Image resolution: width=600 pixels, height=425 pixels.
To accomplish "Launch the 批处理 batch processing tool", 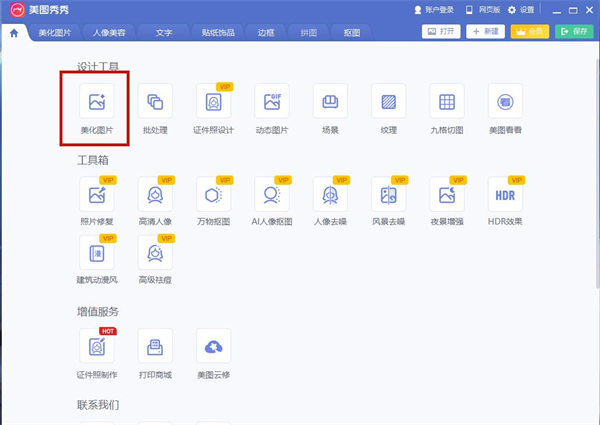I will click(x=155, y=101).
